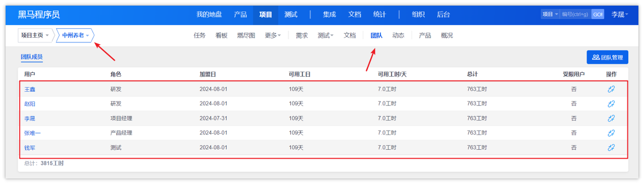Screen dimensions: 644x184
Task: Switch to the 概况 sub-tab
Action: point(447,36)
